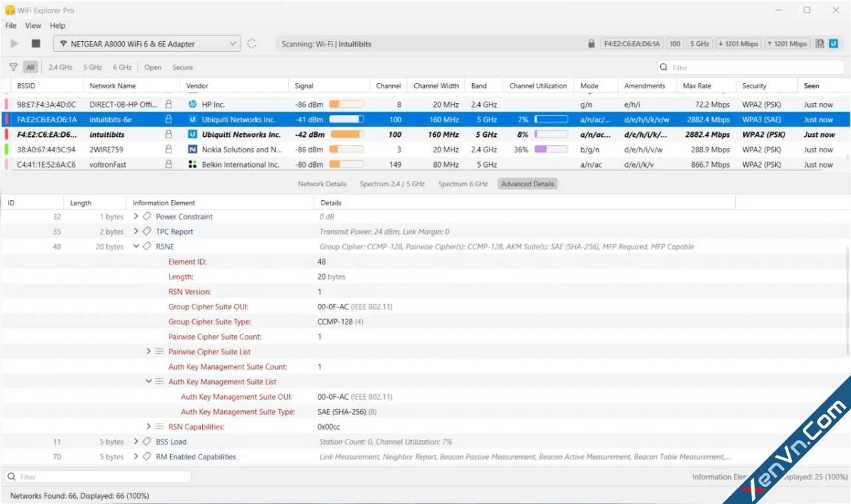Click the search icon in bottom filter
The width and height of the screenshot is (851, 504).
12,477
